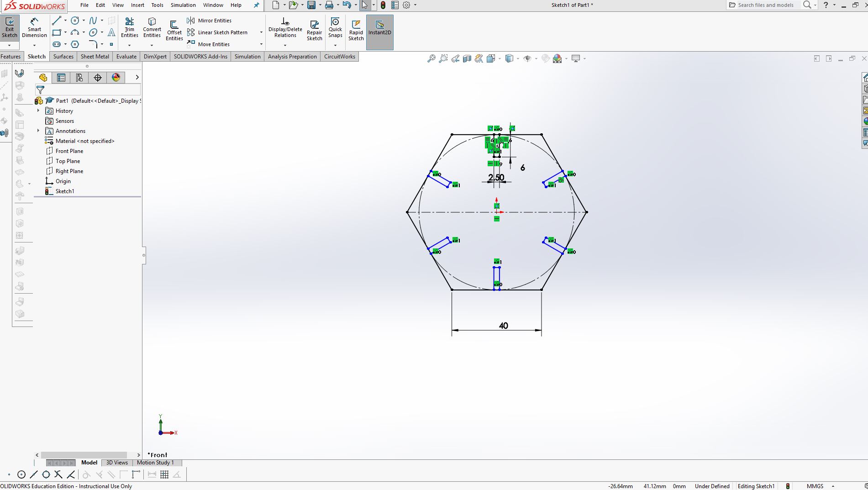This screenshot has width=868, height=490.
Task: Open the Display Style icon
Action: 509,58
